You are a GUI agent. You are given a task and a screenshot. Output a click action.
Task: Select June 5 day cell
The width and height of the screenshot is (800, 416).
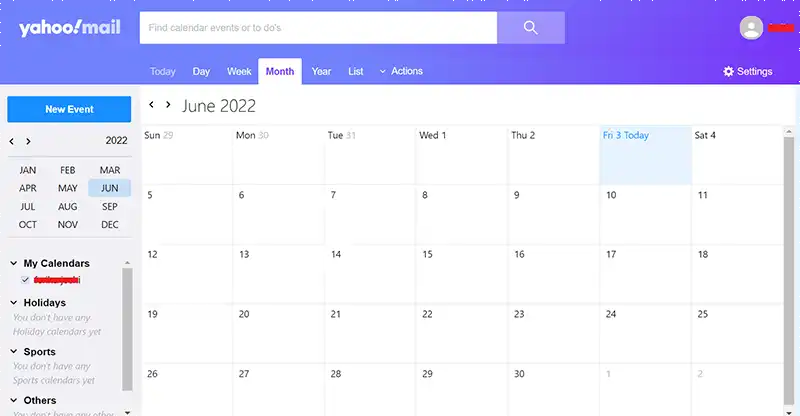pyautogui.click(x=187, y=215)
